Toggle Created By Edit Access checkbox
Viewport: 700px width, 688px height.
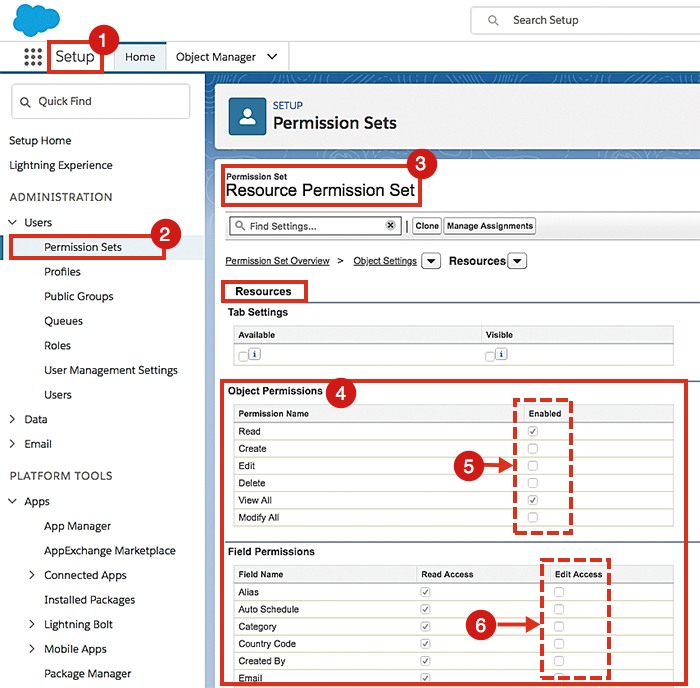(558, 661)
